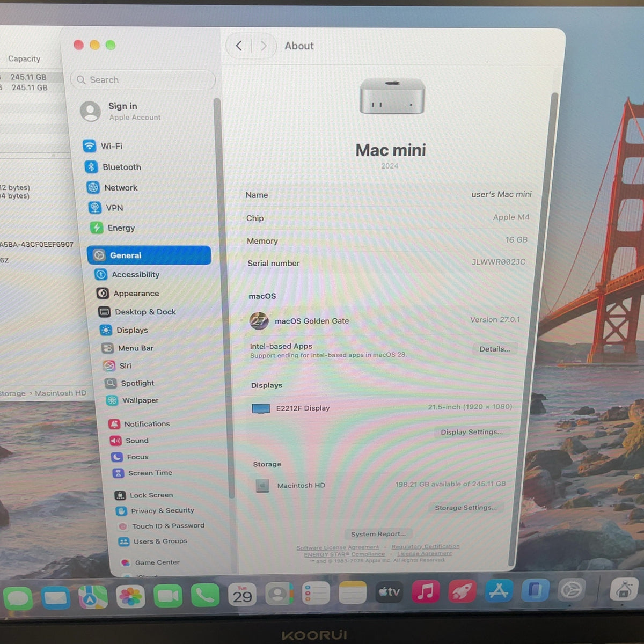644x644 pixels.
Task: Open Wi-Fi settings icon in sidebar
Action: [x=89, y=145]
